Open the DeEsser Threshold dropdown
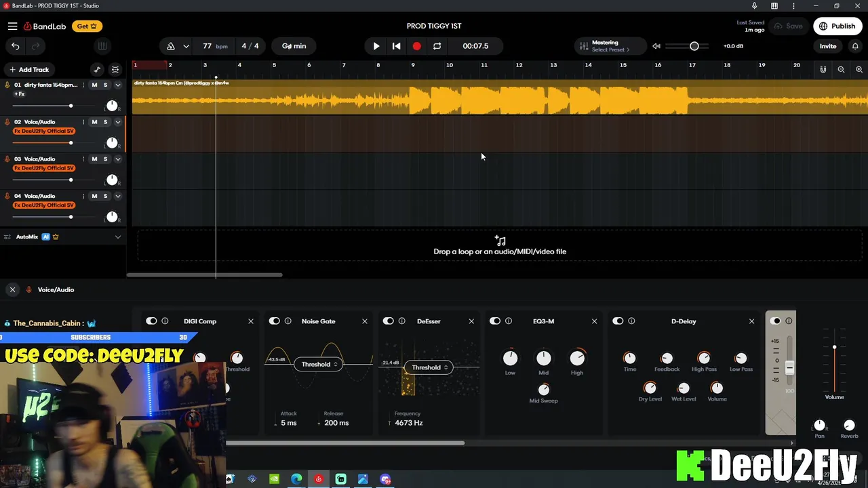This screenshot has height=488, width=868. click(x=429, y=367)
